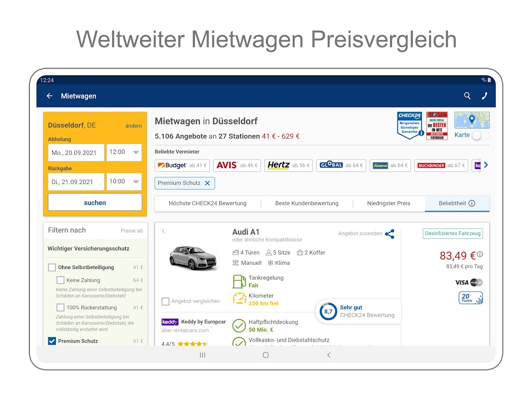Image resolution: width=532 pixels, height=399 pixels.
Task: Uncheck Premium Schutz filter
Action: point(52,341)
